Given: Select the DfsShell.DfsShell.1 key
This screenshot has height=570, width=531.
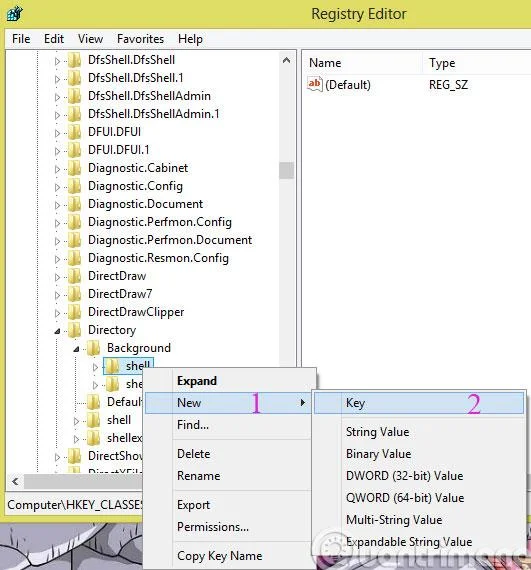Looking at the screenshot, I should click(x=136, y=78).
